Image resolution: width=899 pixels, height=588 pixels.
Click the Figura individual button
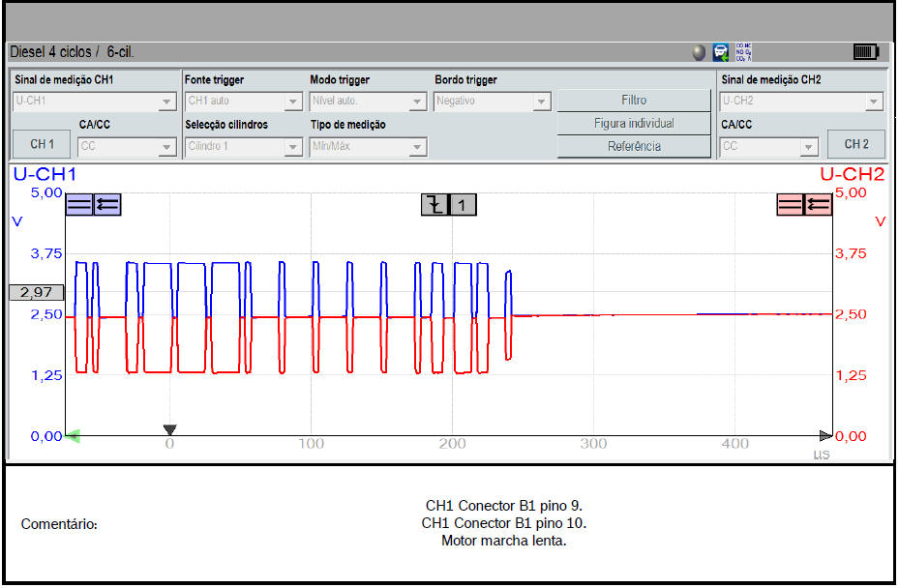pyautogui.click(x=634, y=124)
